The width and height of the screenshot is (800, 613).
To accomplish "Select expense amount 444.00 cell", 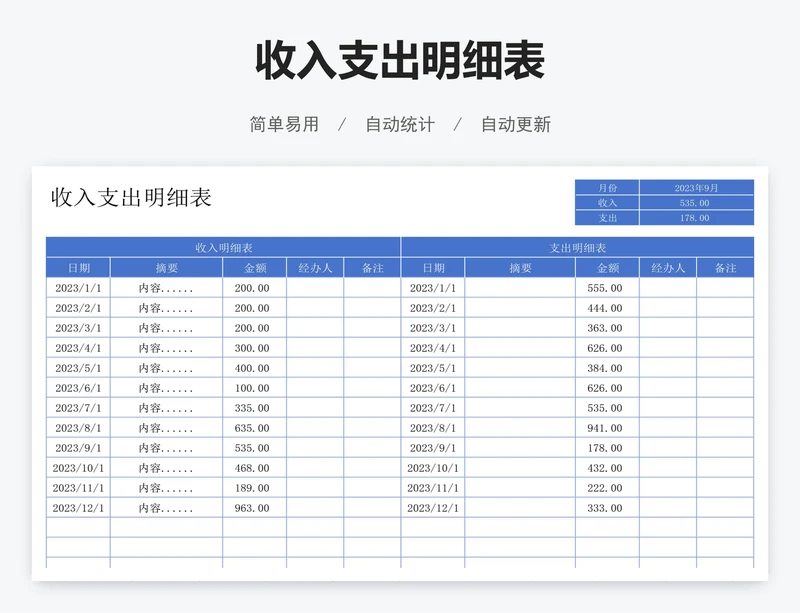I will [607, 308].
